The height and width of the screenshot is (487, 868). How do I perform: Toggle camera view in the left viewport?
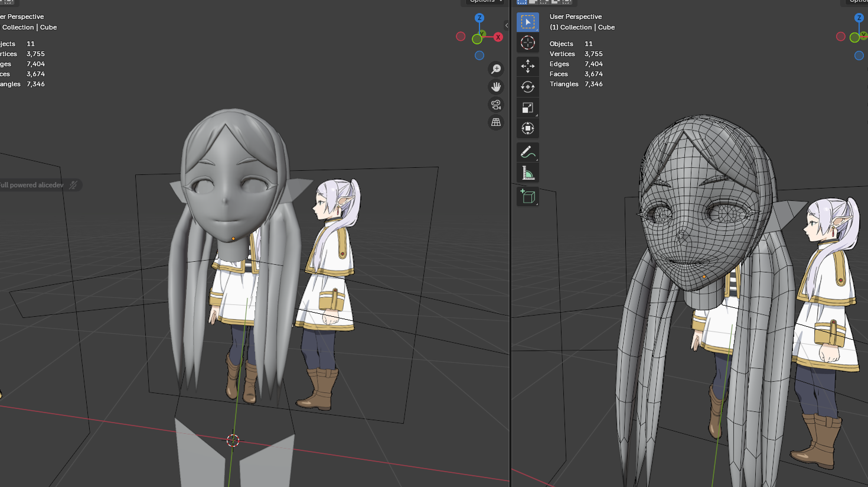pos(496,105)
